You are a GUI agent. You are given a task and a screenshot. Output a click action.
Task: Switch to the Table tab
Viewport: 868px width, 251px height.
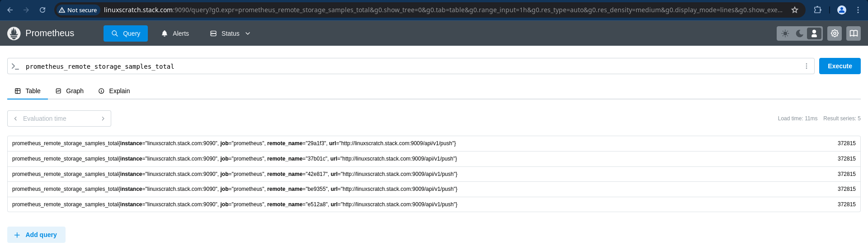28,91
